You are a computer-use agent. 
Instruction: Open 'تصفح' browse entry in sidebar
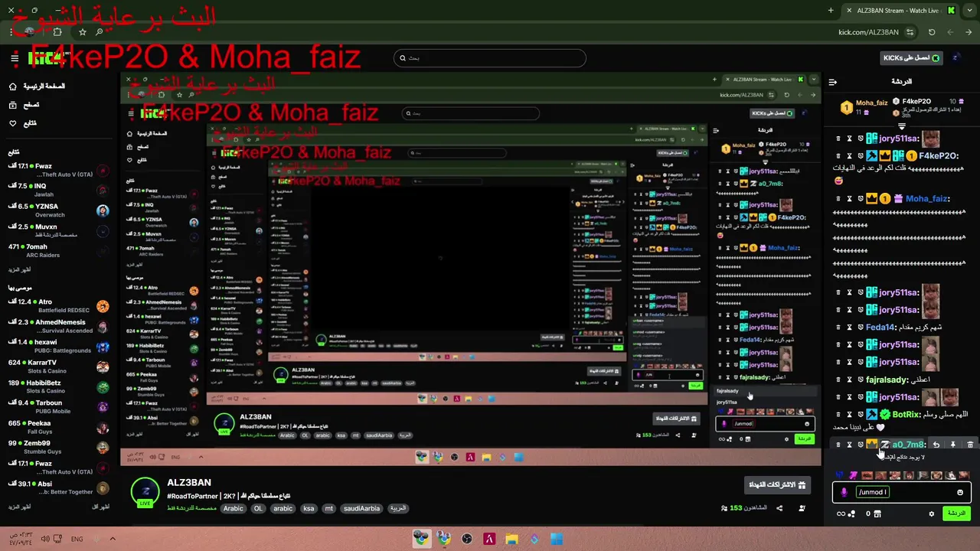(31, 105)
